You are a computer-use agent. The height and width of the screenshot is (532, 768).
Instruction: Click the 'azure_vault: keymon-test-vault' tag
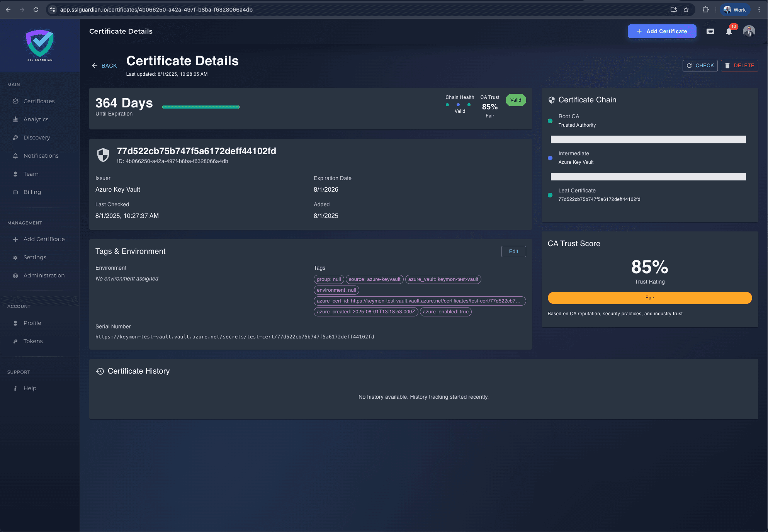click(443, 279)
